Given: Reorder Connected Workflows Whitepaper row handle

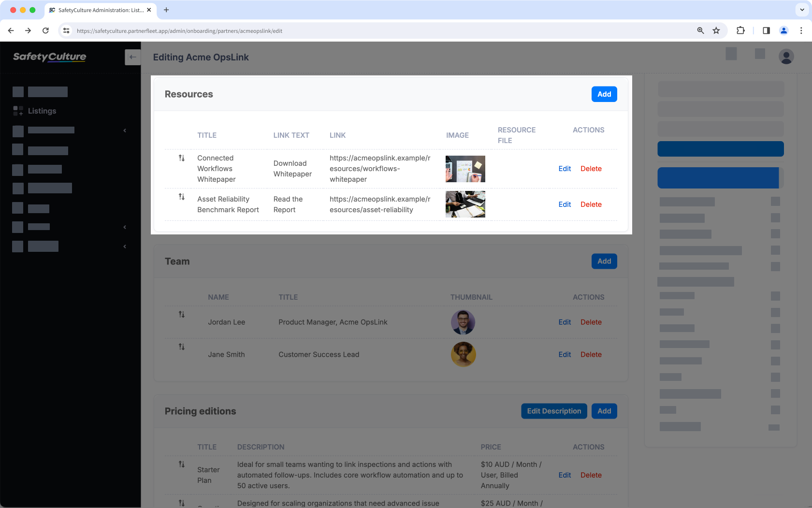Looking at the screenshot, I should [x=182, y=158].
